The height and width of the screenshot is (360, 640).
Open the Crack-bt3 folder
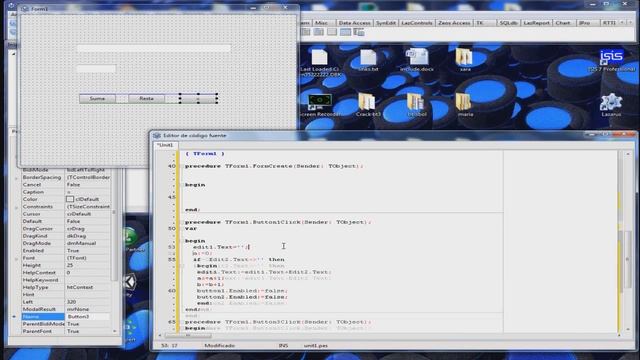click(x=368, y=105)
